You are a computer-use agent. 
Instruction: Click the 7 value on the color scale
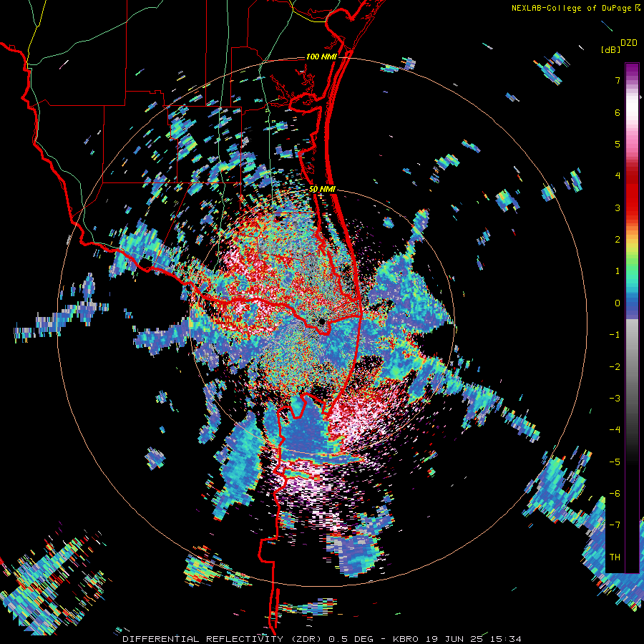618,80
